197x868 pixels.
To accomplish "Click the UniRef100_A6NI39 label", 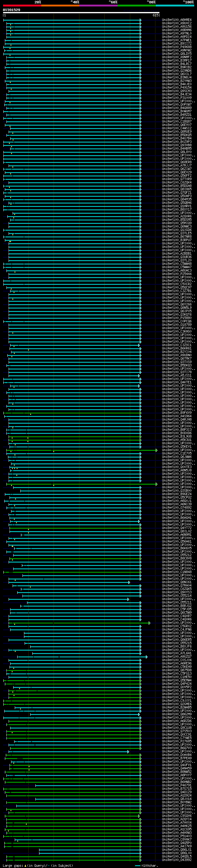I will tap(176, 504).
